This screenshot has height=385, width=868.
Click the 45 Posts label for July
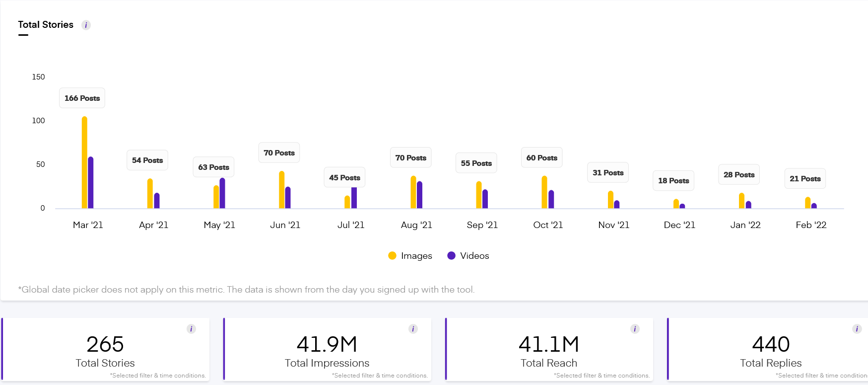pos(344,178)
